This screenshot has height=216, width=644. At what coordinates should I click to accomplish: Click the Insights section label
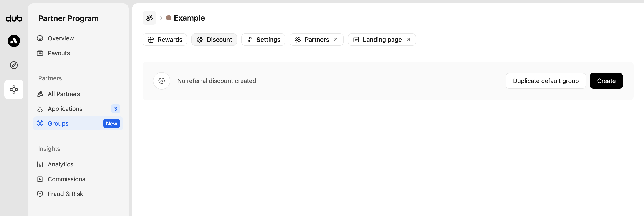pos(49,149)
